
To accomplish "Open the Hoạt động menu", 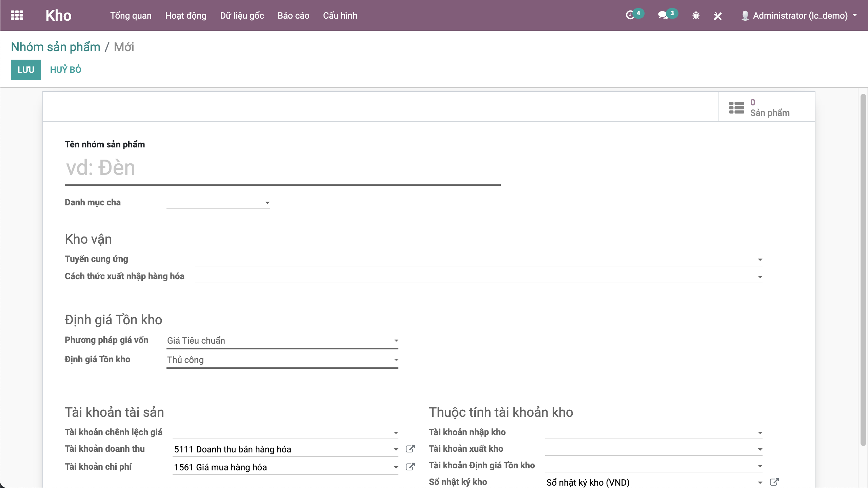I will tap(185, 16).
